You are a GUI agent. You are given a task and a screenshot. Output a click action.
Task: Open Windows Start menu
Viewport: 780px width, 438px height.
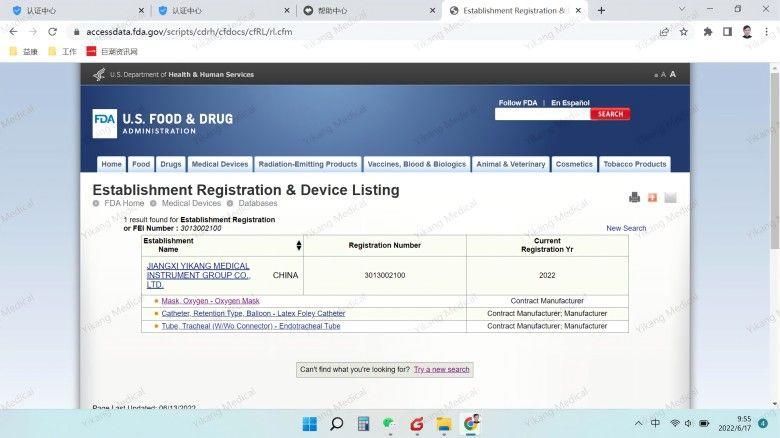310,424
